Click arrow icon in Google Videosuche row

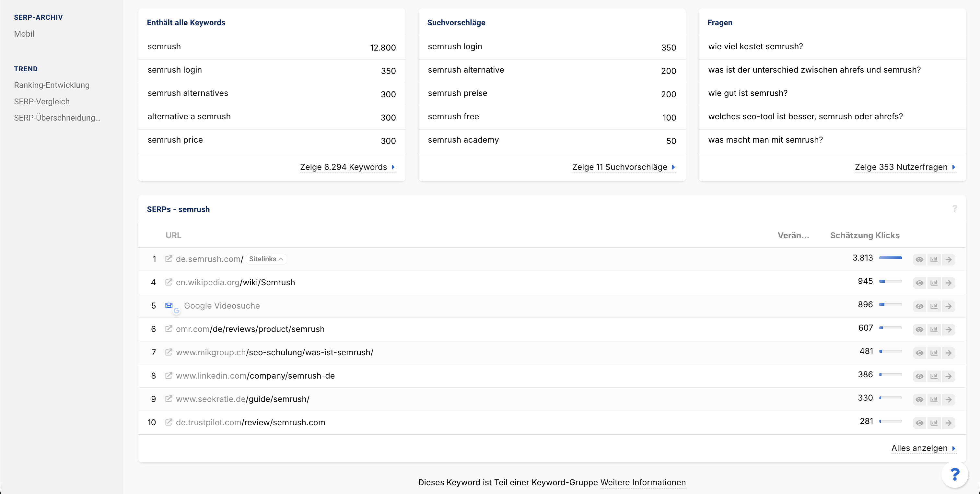pos(949,306)
